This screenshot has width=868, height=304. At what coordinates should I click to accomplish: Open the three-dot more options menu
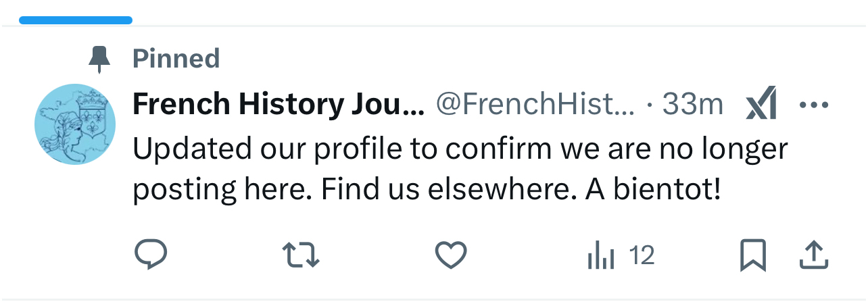click(813, 105)
